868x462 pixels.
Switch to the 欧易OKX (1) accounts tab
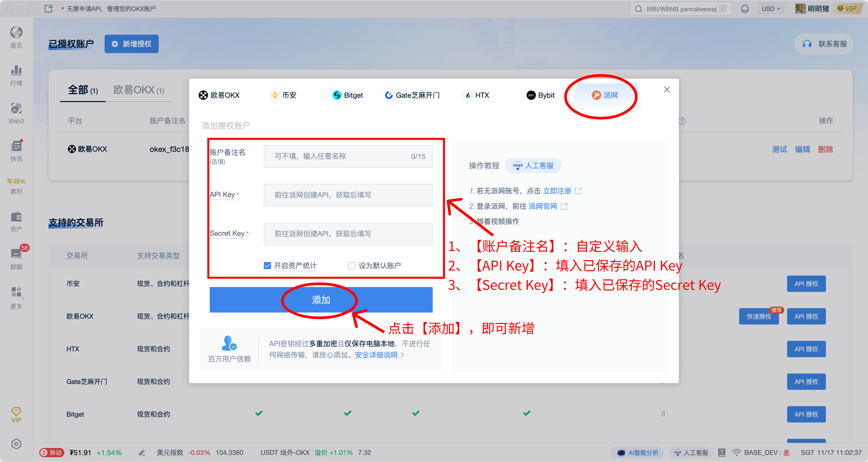coord(139,90)
